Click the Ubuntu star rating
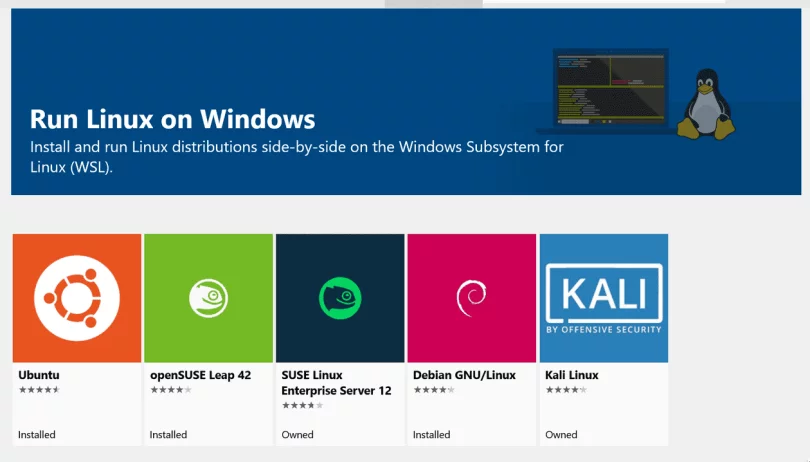 tap(39, 390)
